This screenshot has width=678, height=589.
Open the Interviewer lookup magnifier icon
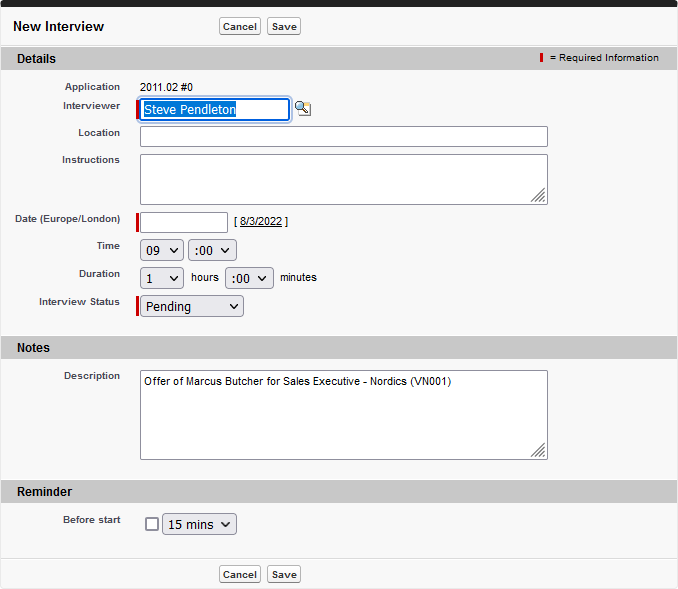303,109
